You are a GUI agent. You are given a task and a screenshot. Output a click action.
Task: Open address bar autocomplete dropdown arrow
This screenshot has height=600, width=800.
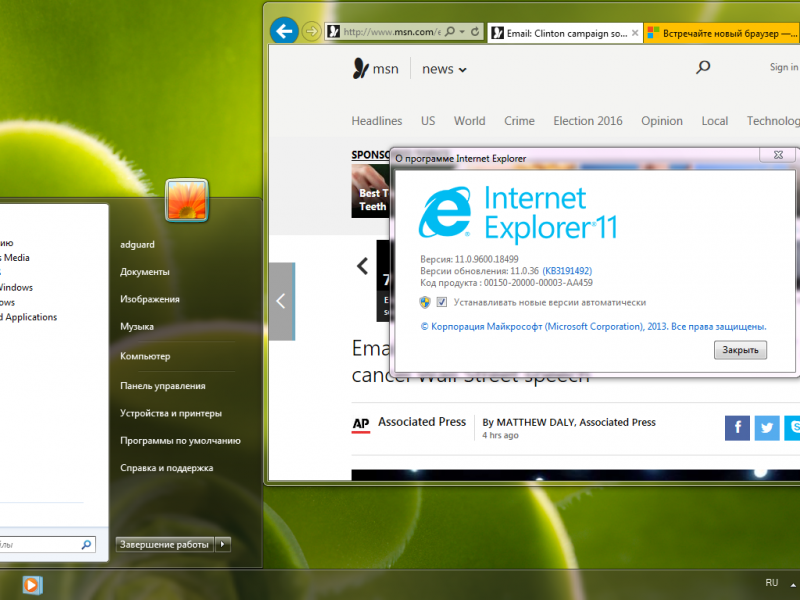(x=462, y=32)
